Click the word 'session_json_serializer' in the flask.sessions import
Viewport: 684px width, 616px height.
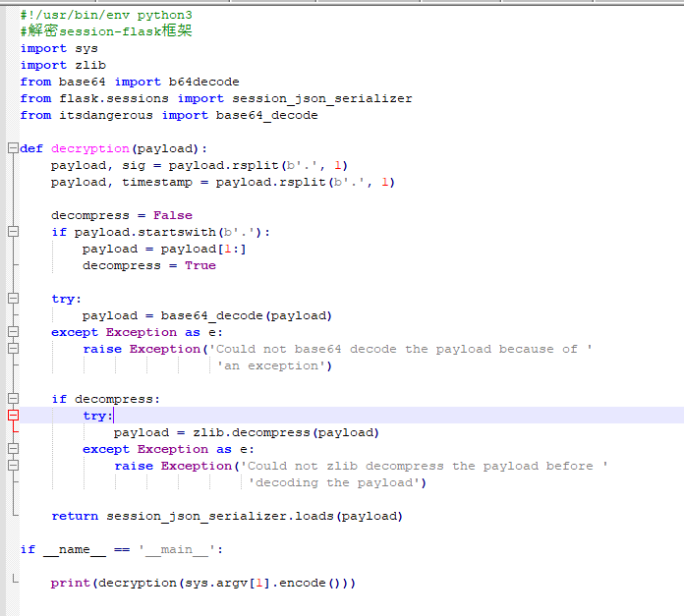pos(322,98)
